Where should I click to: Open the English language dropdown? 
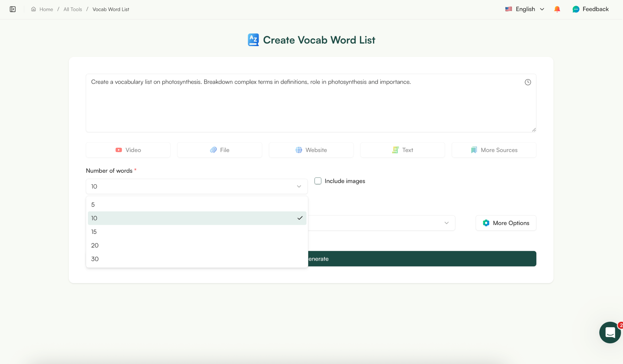click(525, 9)
